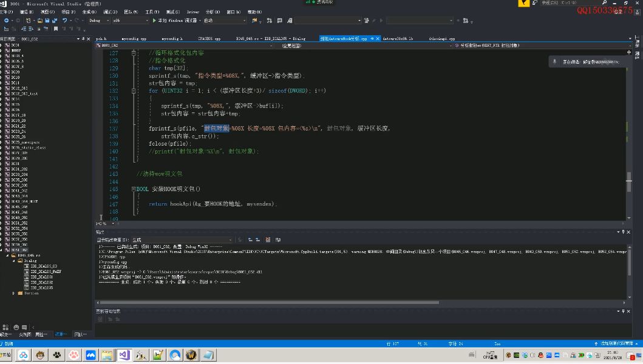Click the navigate backward arrow icon
This screenshot has height=364, width=643.
[7, 21]
